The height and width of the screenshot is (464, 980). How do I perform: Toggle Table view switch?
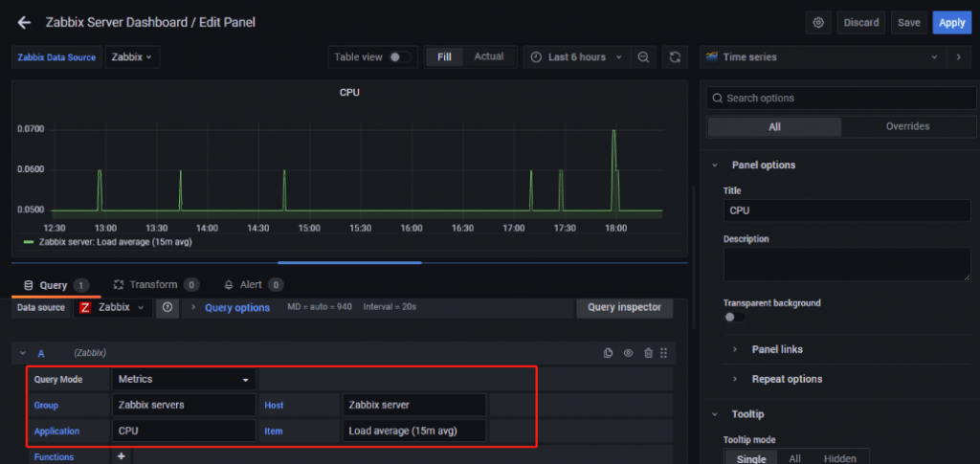(x=400, y=56)
